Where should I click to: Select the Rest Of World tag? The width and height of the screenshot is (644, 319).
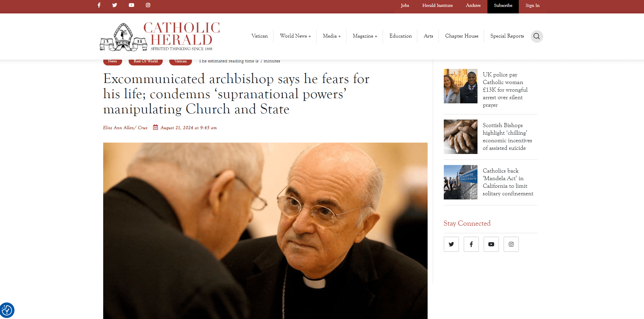coord(146,61)
